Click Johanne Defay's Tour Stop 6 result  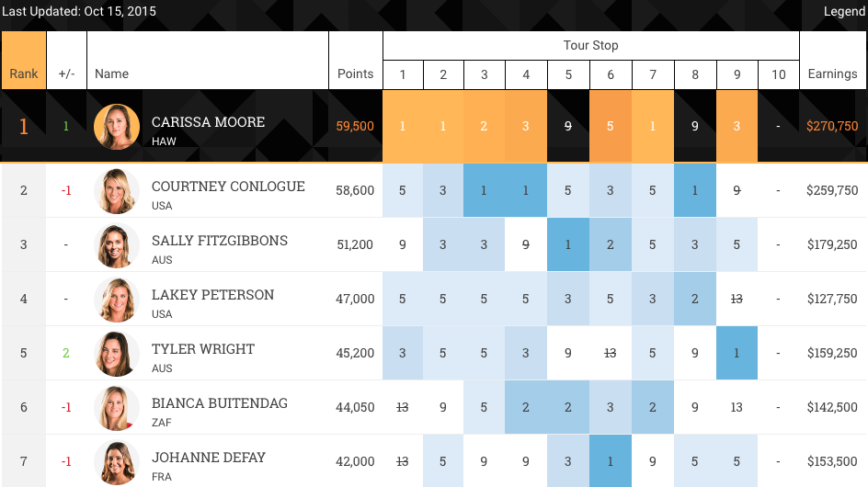pos(611,461)
